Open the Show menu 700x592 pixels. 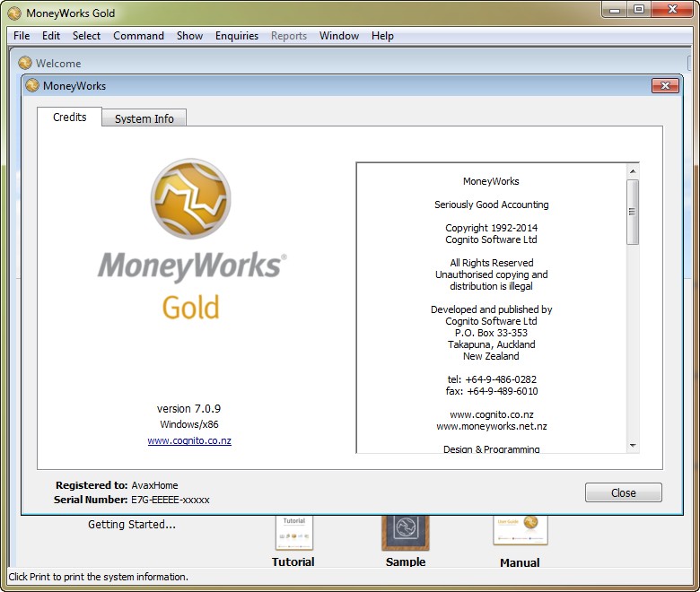(189, 36)
